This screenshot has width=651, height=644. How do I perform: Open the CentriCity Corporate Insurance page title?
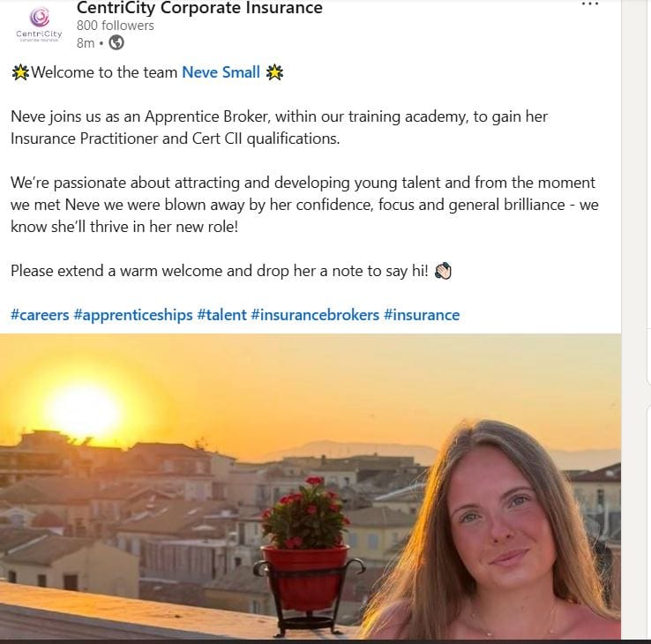pos(199,8)
